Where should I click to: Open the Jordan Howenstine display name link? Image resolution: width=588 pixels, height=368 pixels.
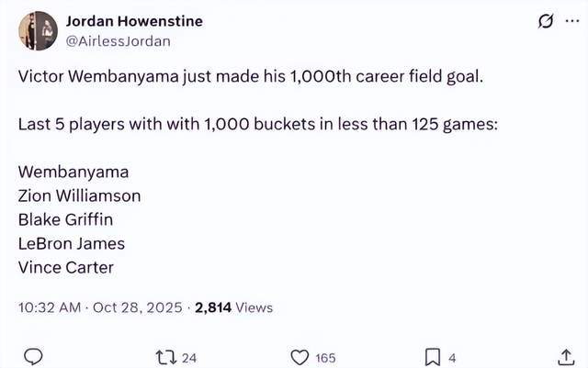(x=134, y=21)
